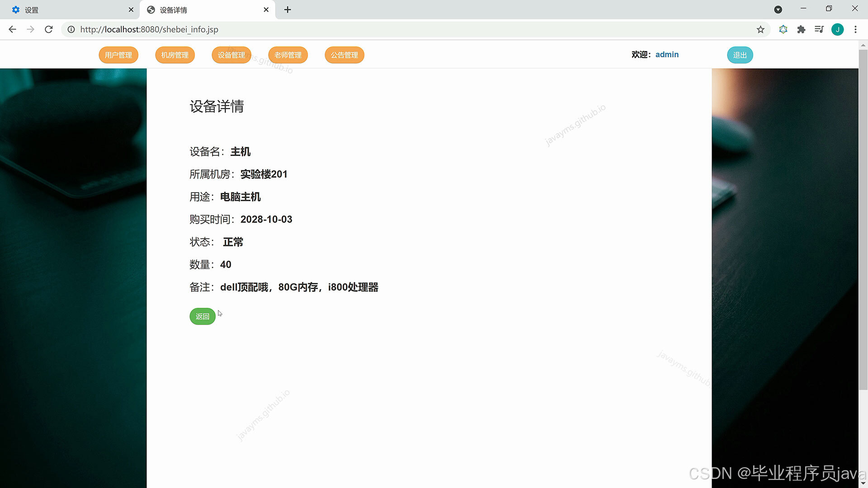The width and height of the screenshot is (868, 488).
Task: Click the tab search dropdown circle icon
Action: point(778,9)
